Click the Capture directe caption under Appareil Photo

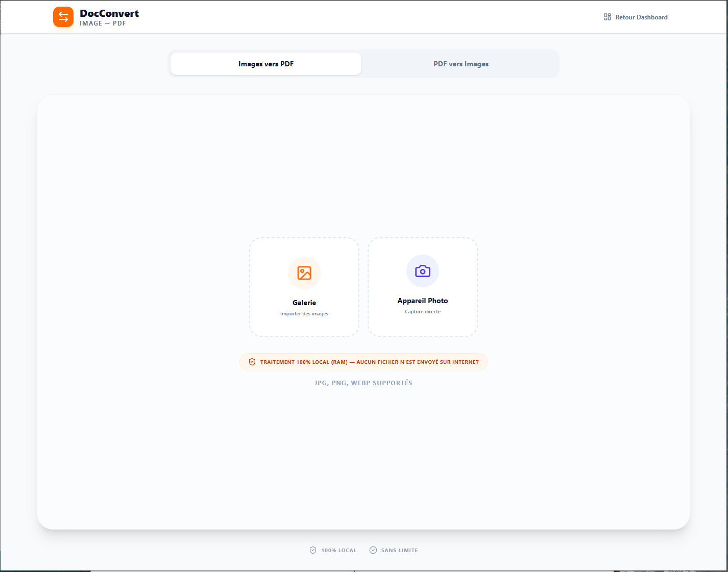pyautogui.click(x=422, y=311)
